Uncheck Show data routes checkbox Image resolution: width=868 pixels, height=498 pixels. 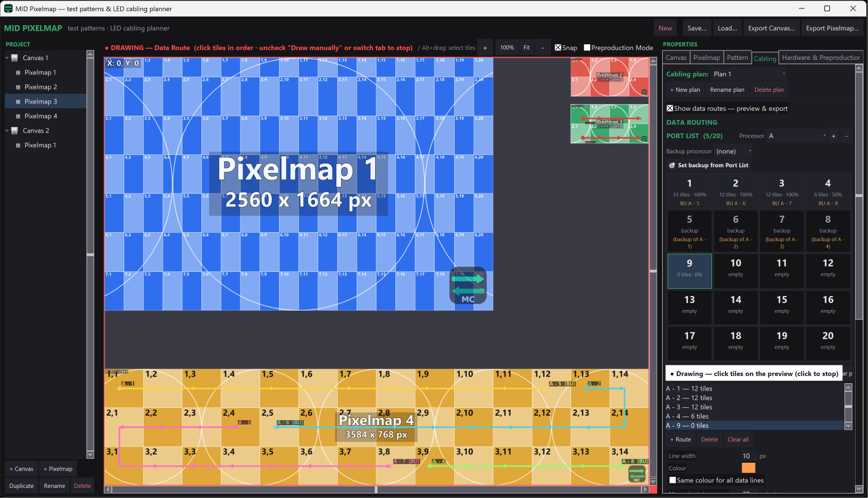670,109
